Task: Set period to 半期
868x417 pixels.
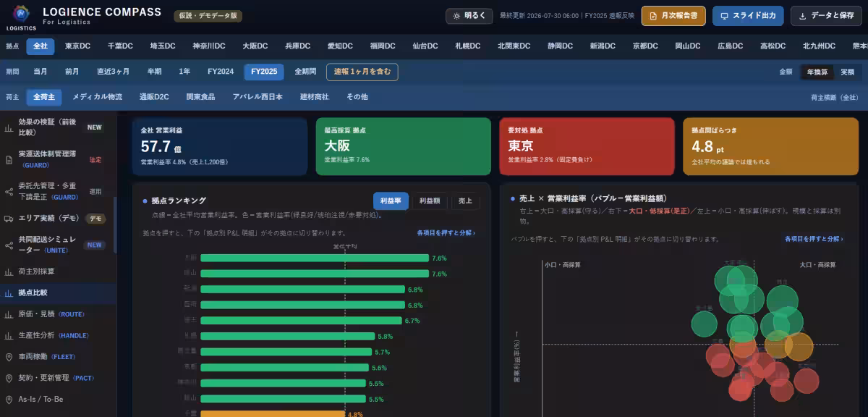Action: (154, 72)
